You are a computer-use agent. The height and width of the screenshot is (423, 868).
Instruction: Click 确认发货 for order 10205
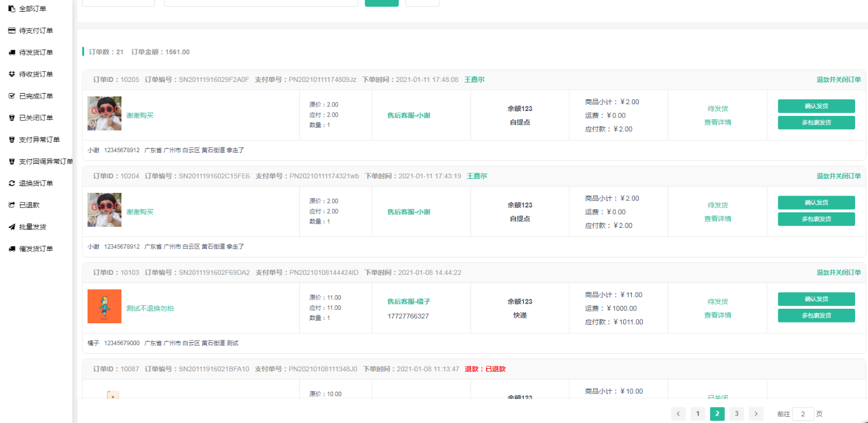(x=816, y=106)
